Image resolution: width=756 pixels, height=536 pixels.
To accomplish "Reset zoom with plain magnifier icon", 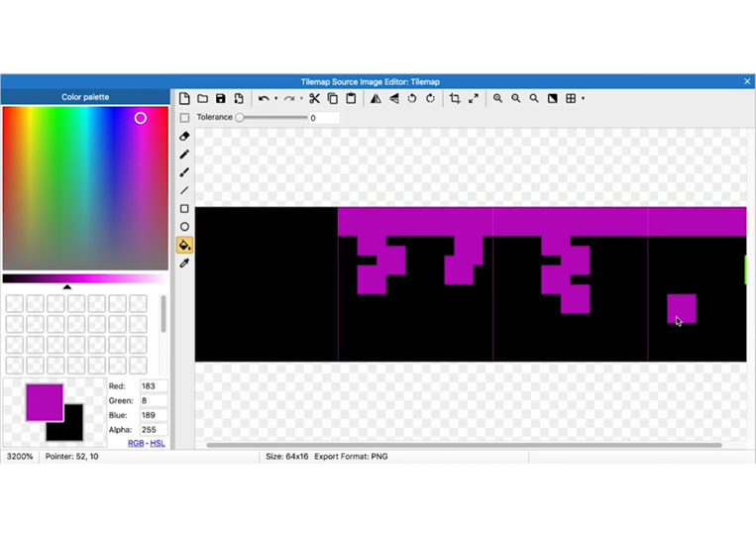I will pyautogui.click(x=534, y=99).
